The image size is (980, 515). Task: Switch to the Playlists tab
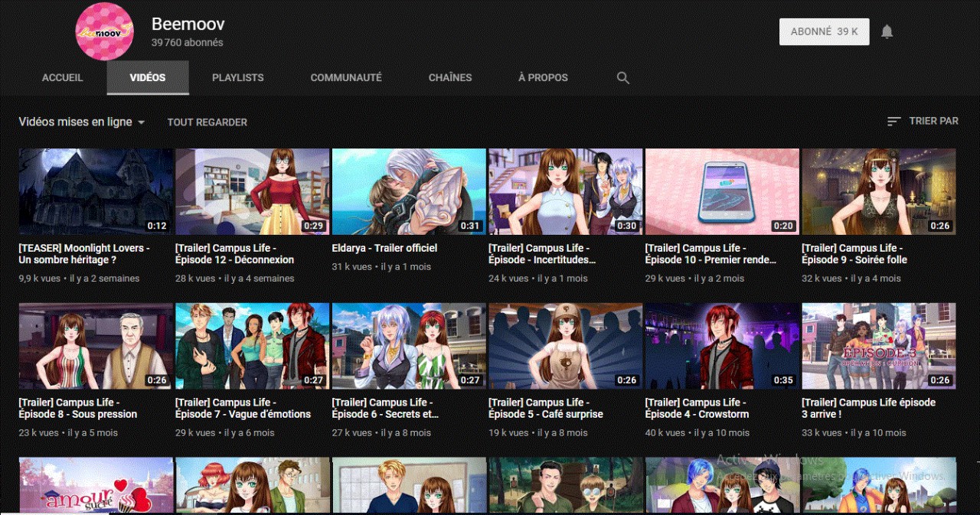point(238,77)
